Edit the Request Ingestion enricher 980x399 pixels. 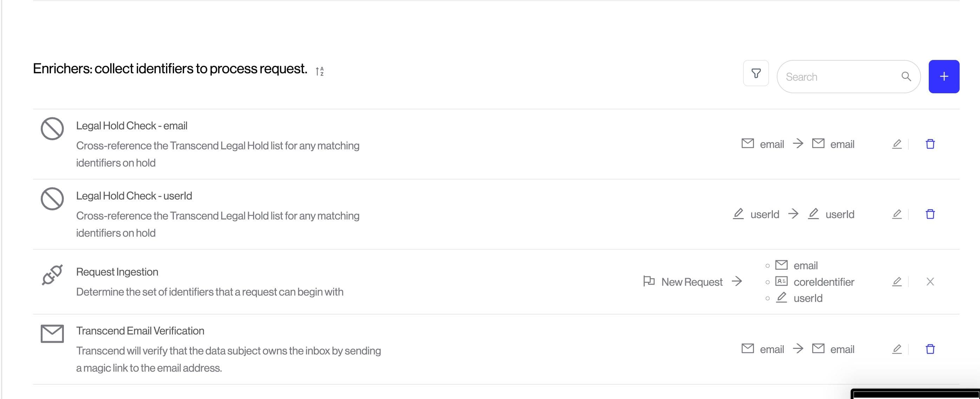(897, 282)
